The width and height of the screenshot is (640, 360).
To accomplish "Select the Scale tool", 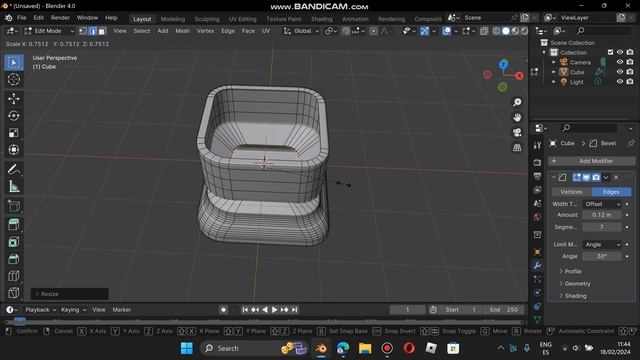I will click(13, 133).
